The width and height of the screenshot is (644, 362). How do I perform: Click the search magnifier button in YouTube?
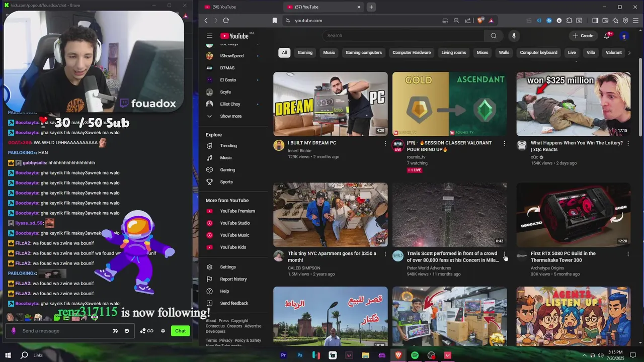coord(494,36)
